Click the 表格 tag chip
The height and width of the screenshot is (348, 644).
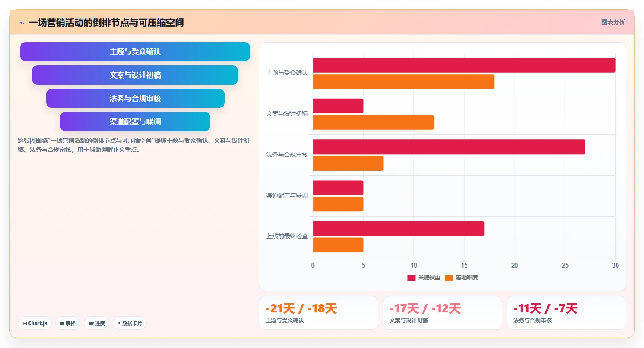(68, 323)
